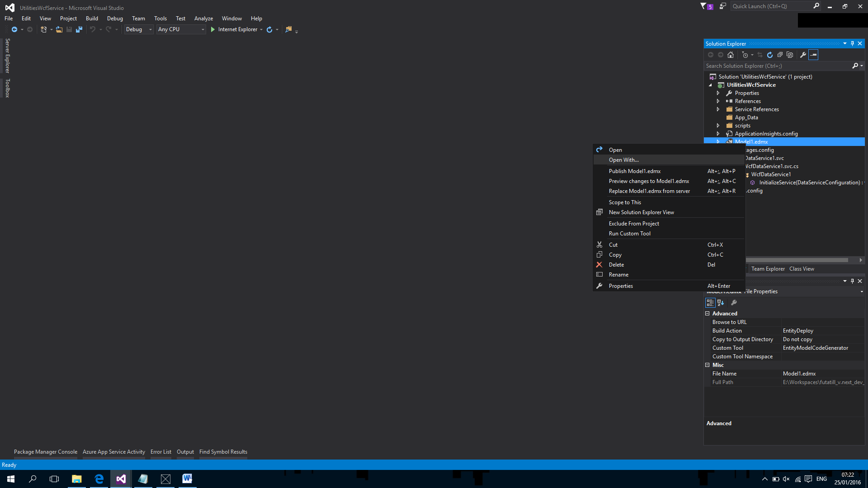Viewport: 868px width, 488px height.
Task: Click the Redo arrow icon
Action: click(x=108, y=29)
